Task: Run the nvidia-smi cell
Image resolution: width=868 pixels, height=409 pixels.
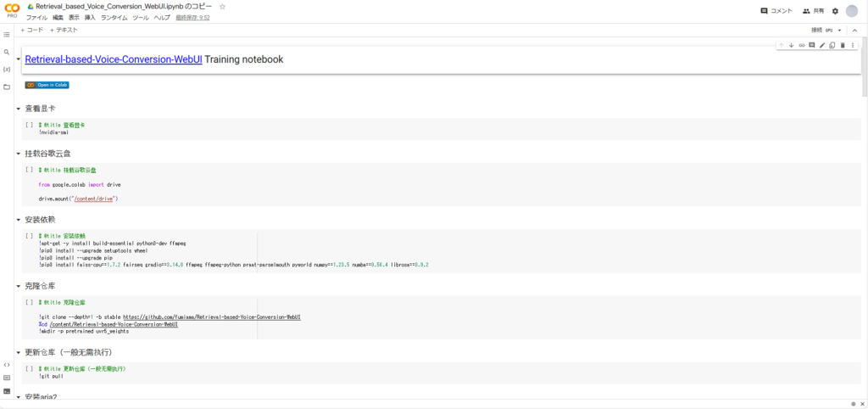Action: [30, 126]
